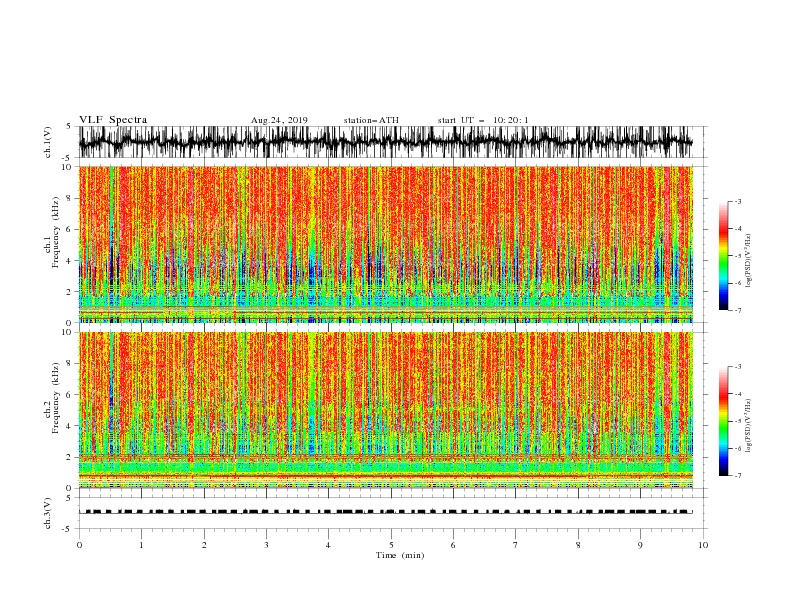Click the ch.2 color scale bar
792x612 pixels.
pos(724,421)
